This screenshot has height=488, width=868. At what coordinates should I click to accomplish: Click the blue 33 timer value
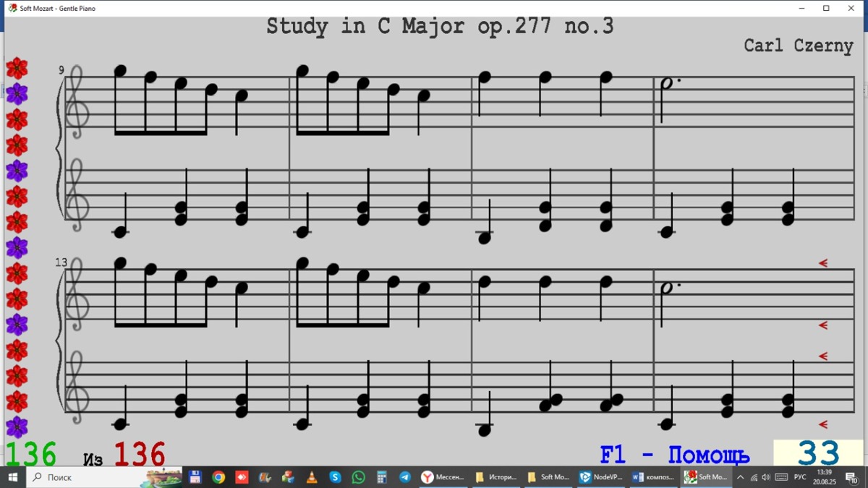point(818,454)
